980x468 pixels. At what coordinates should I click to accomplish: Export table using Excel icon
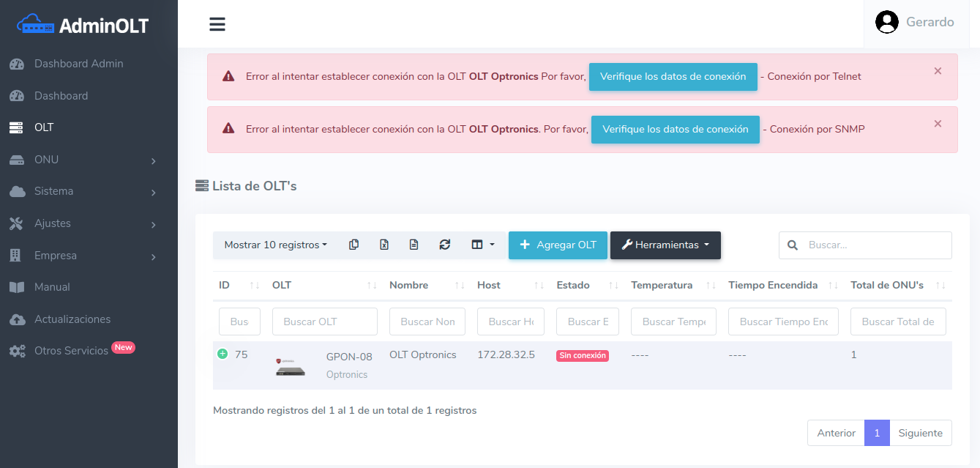[x=384, y=245]
